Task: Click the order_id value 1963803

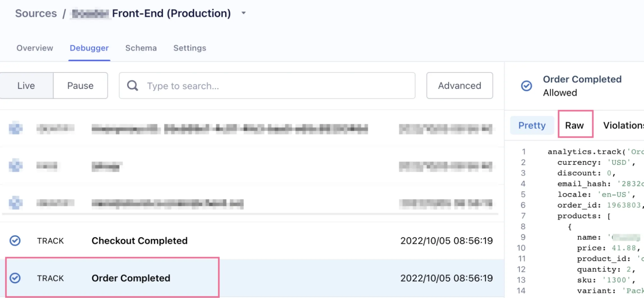Action: pyautogui.click(x=624, y=205)
